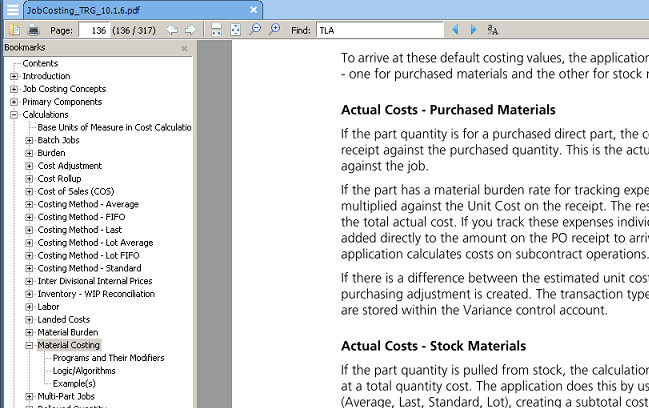Expand the Landed Costs bookmark
The image size is (649, 408).
point(29,320)
